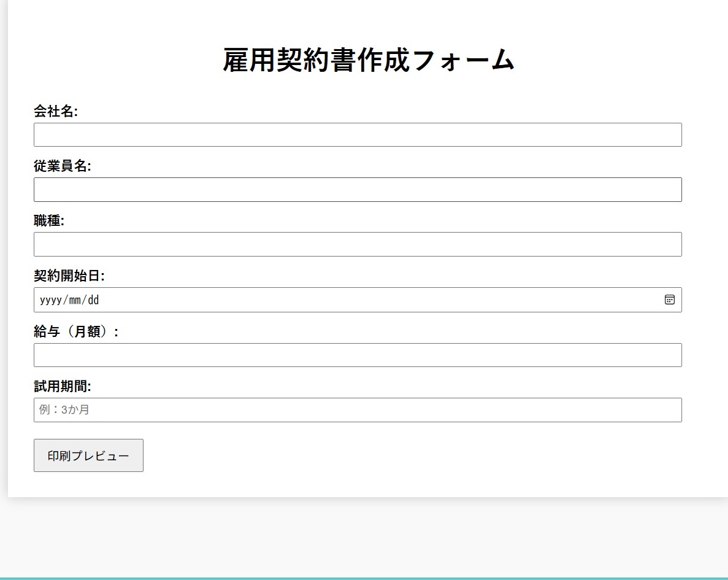Image resolution: width=728 pixels, height=580 pixels.
Task: Click the 契約開始日 label
Action: pyautogui.click(x=69, y=276)
